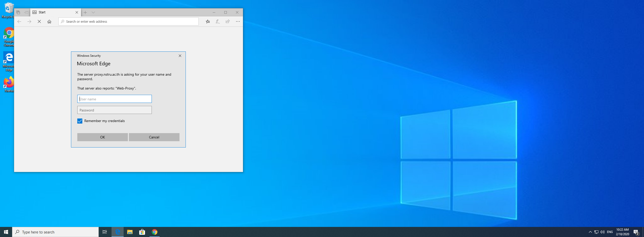Share this page from the Edge toolbar
Image resolution: width=644 pixels, height=237 pixels.
(228, 21)
